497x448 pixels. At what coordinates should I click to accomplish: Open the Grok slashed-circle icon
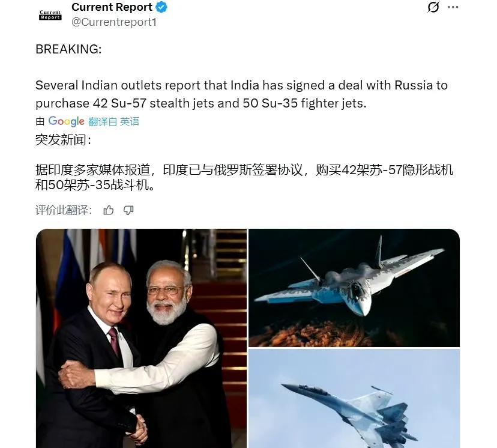pos(433,7)
